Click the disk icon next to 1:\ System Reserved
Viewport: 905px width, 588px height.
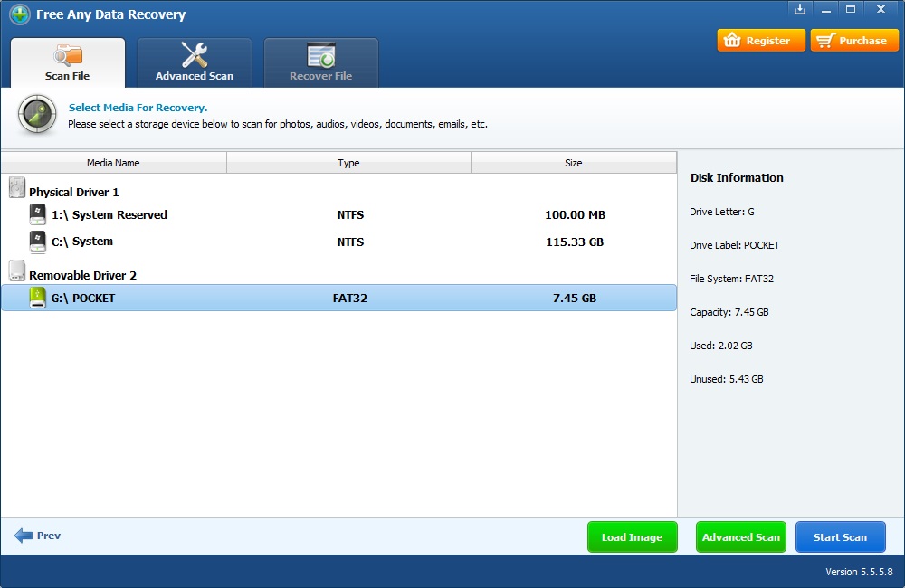[x=37, y=214]
